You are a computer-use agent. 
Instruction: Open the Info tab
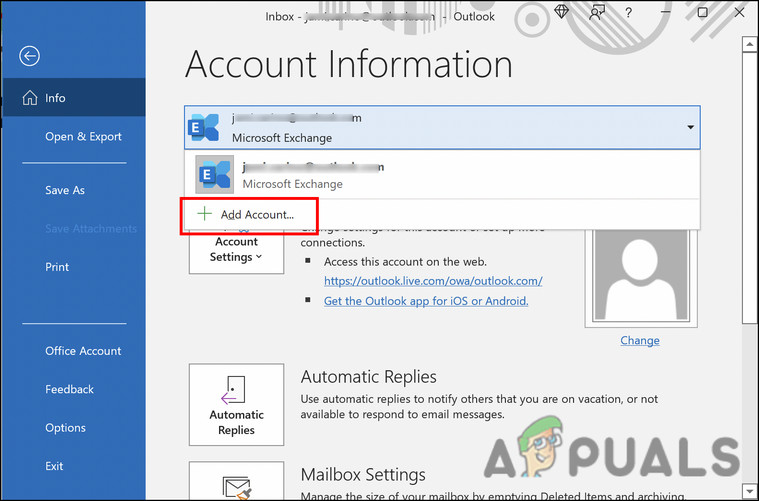tap(74, 98)
